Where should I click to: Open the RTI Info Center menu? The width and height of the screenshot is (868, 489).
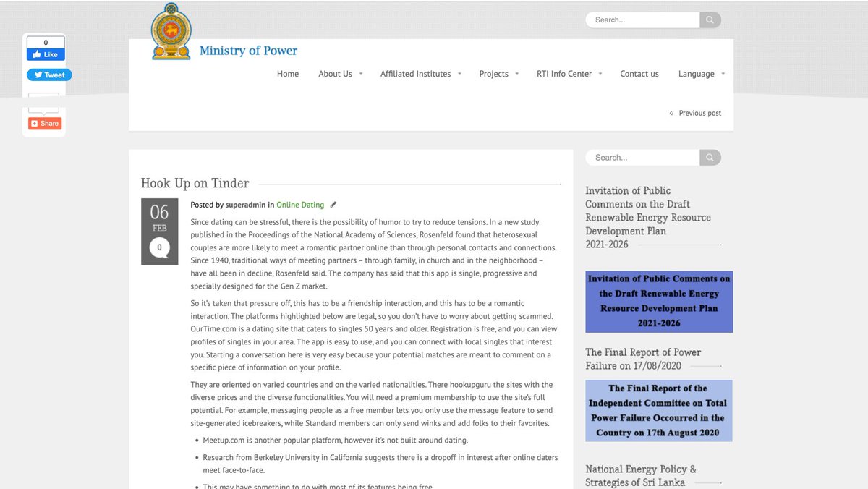click(564, 74)
